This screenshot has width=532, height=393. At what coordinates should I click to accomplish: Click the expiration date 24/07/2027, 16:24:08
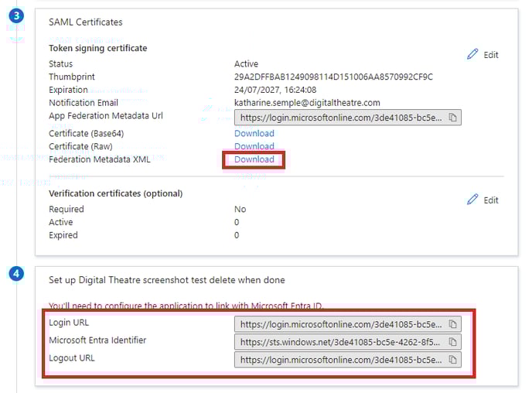pyautogui.click(x=275, y=90)
